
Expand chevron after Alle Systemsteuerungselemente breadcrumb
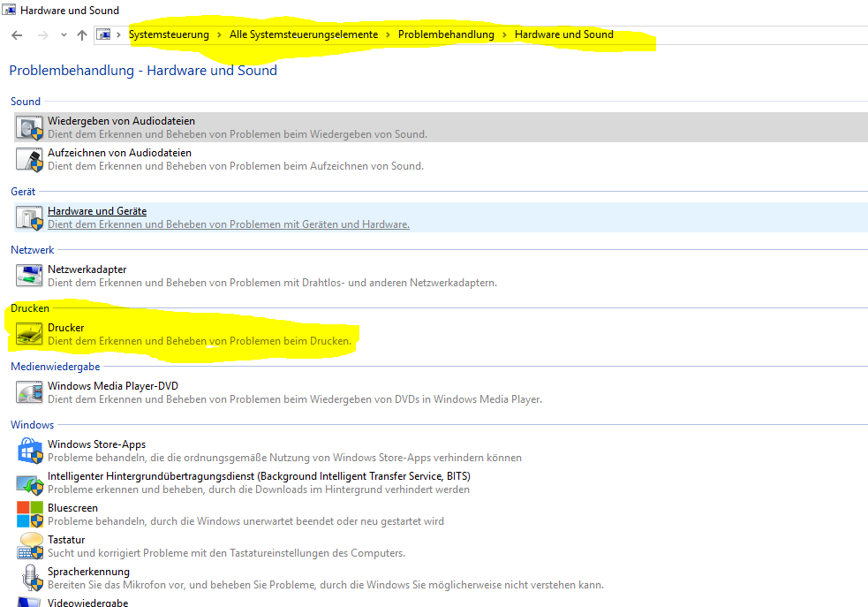point(388,34)
